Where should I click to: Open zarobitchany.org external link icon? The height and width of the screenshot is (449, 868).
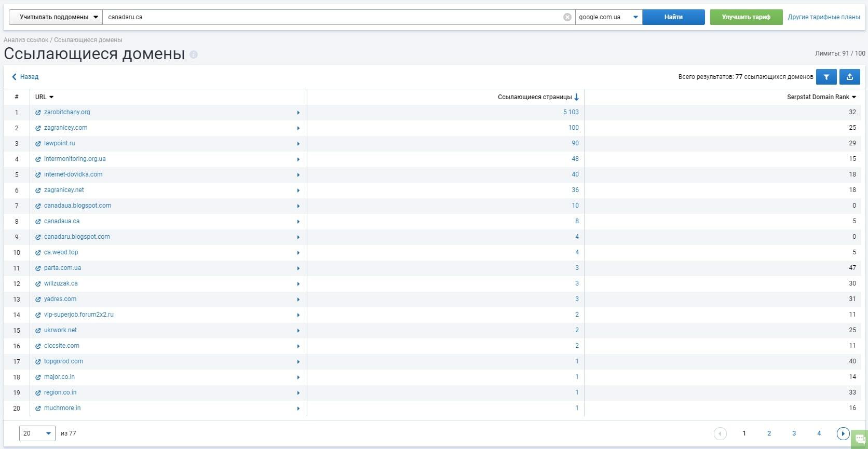tap(38, 113)
